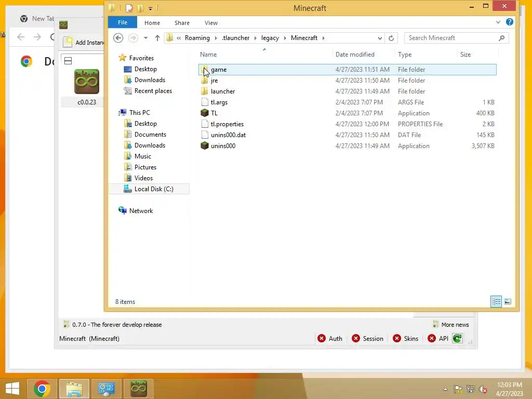Sort by Size column header
The width and height of the screenshot is (532, 399).
tap(477, 54)
